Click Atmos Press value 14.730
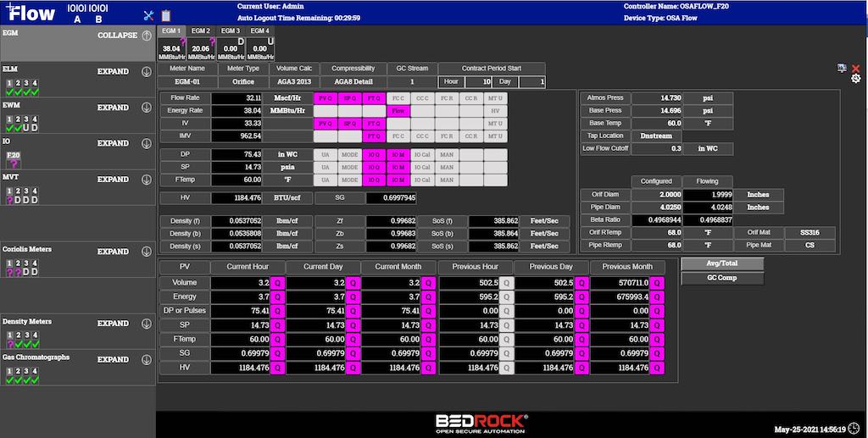868x438 pixels. [657, 98]
